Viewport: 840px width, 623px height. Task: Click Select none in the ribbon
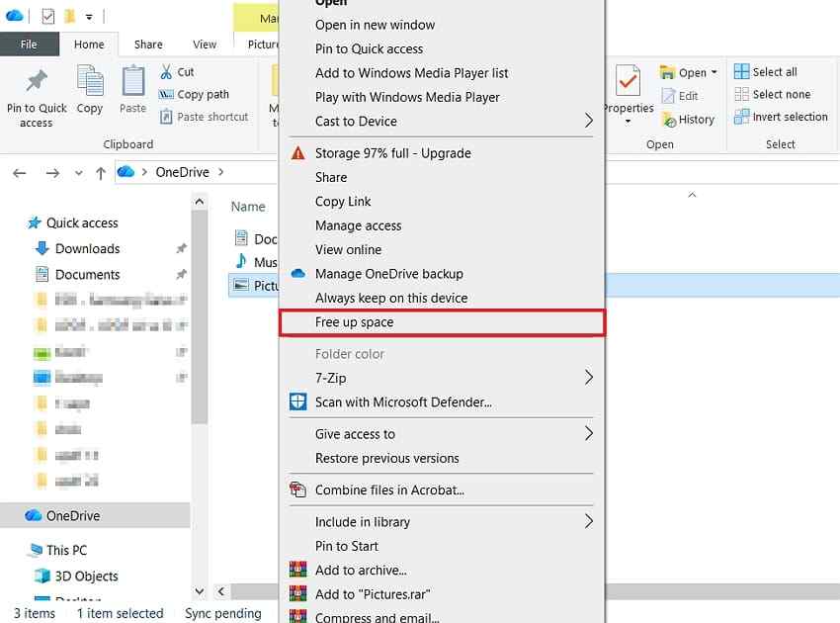tap(772, 94)
